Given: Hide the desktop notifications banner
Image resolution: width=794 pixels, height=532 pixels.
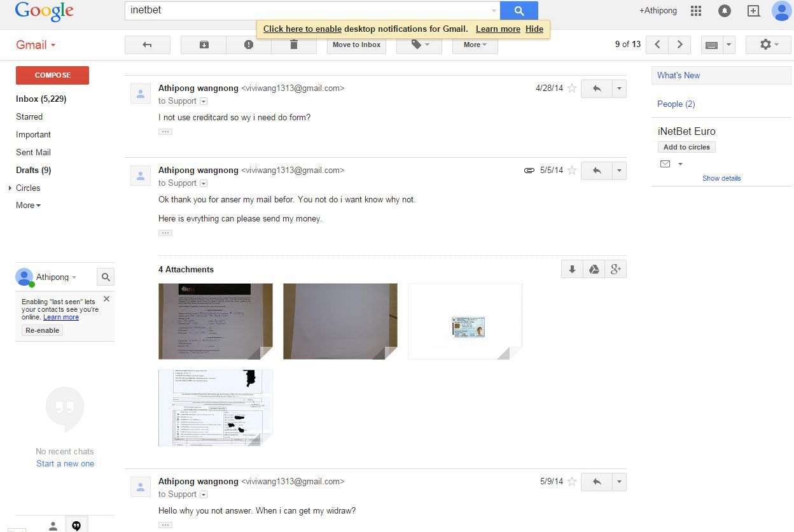Looking at the screenshot, I should pyautogui.click(x=534, y=29).
